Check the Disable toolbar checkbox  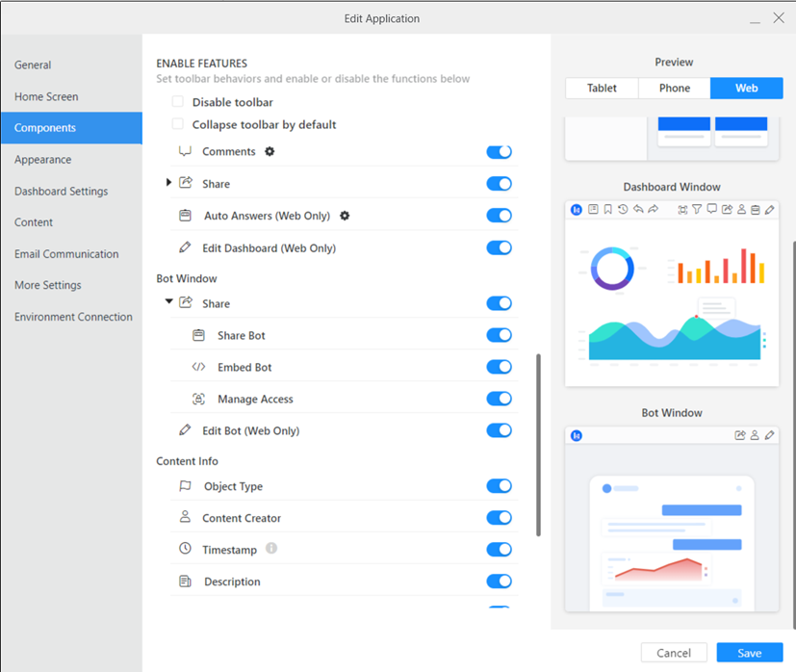coord(177,102)
